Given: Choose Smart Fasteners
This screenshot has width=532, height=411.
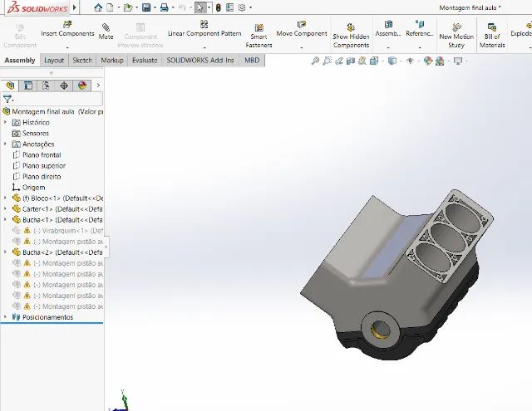Looking at the screenshot, I should click(x=259, y=36).
